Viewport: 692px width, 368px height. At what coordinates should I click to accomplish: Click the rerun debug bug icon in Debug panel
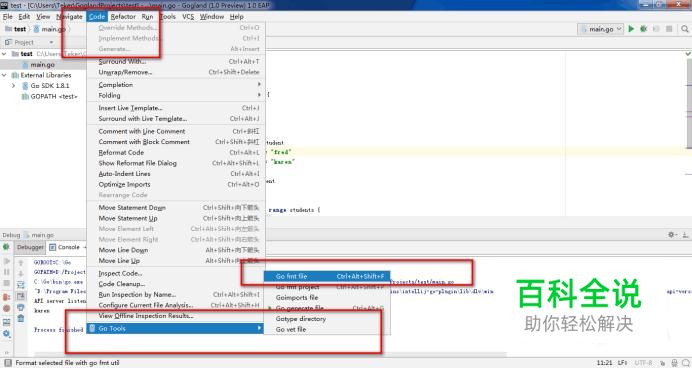tap(6, 247)
